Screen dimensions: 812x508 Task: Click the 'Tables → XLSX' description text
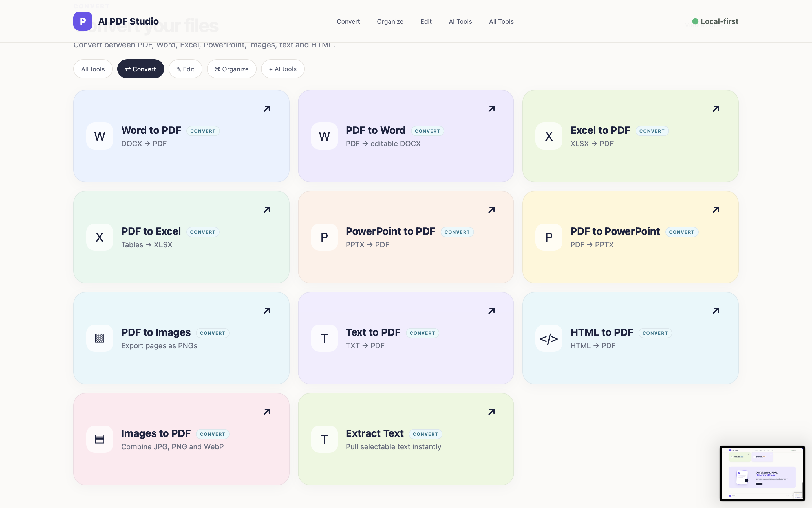tap(147, 245)
